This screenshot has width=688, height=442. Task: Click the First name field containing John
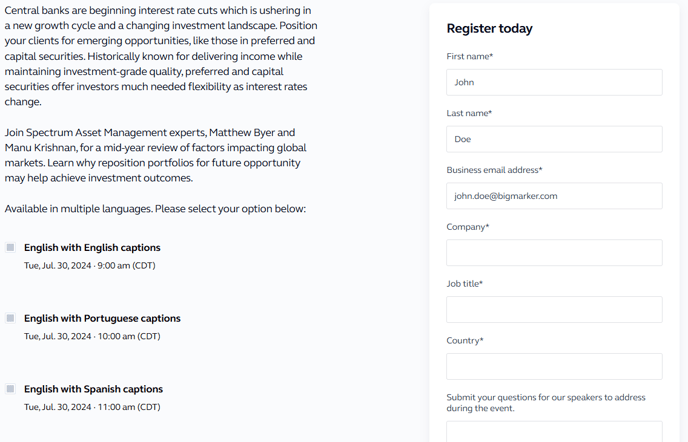tap(554, 82)
